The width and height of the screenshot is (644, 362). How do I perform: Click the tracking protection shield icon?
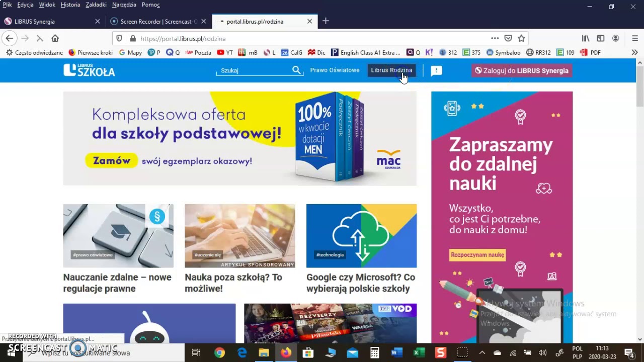click(119, 38)
